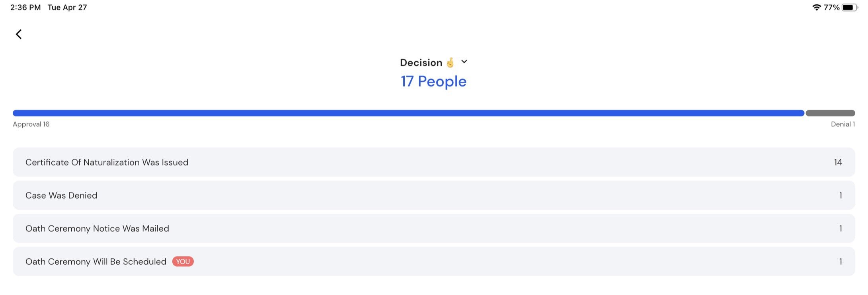Open Oath Ceremony Will Be Scheduled row
Image resolution: width=868 pixels, height=295 pixels.
click(434, 262)
